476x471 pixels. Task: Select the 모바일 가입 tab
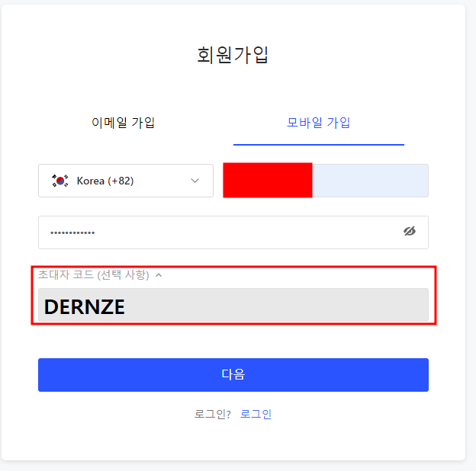coord(318,123)
